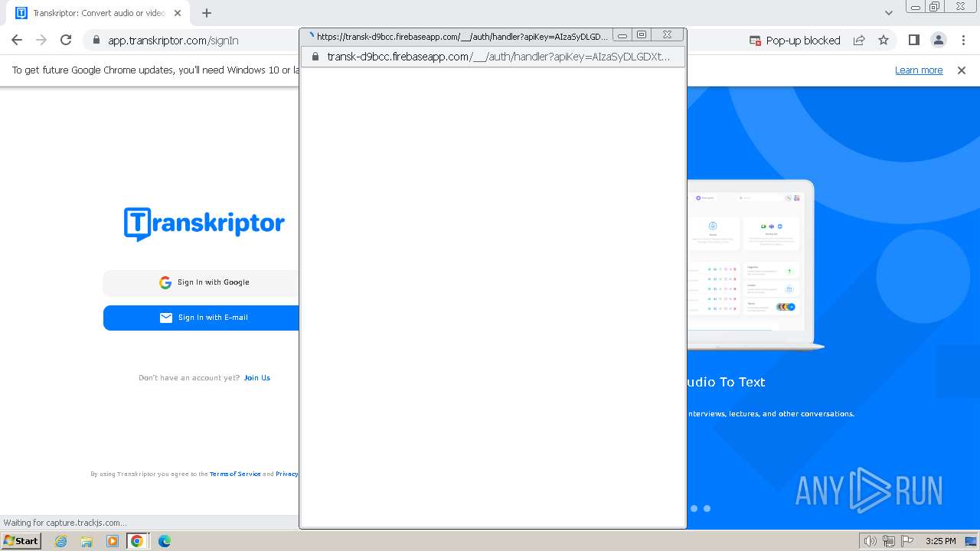Click the Join Us link
The width and height of the screenshot is (980, 551).
click(256, 378)
